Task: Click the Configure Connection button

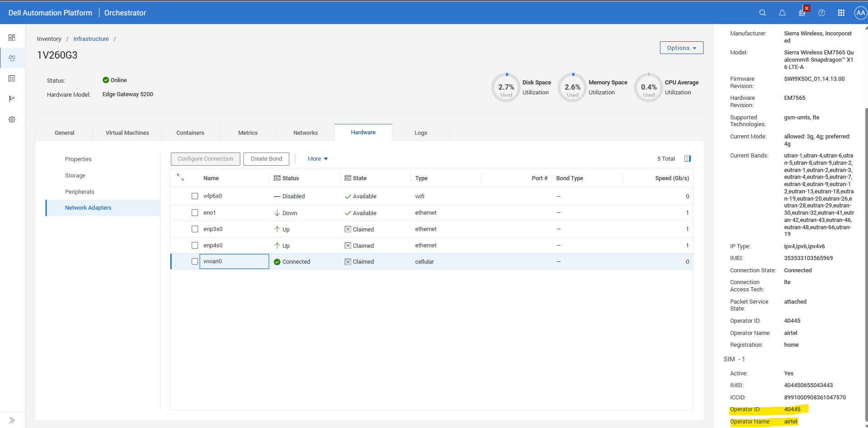Action: coord(205,159)
